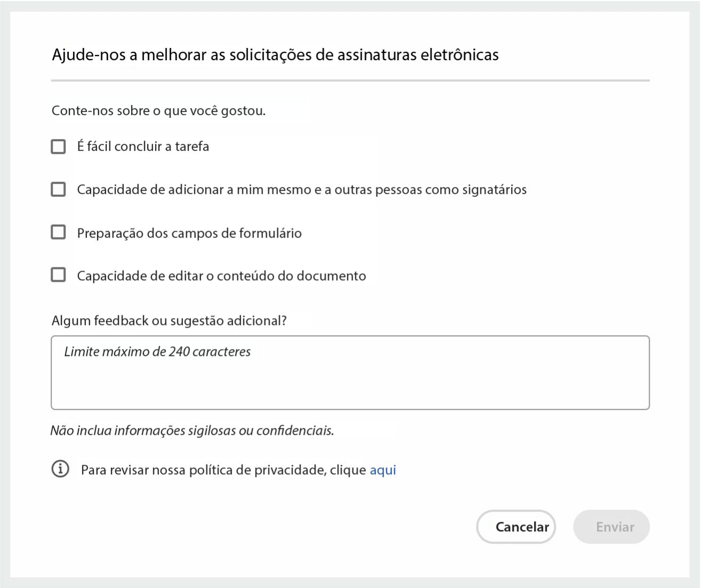Enable "Capacidade de adicionar a mim mesmo e a outras pessoas como signatários"
Viewport: 701px width, 588px height.
coord(58,189)
